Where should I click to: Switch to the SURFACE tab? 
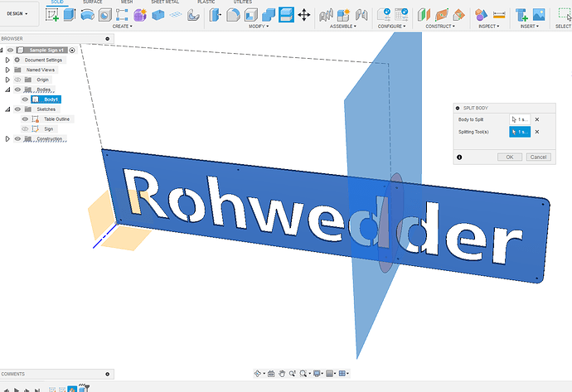92,2
